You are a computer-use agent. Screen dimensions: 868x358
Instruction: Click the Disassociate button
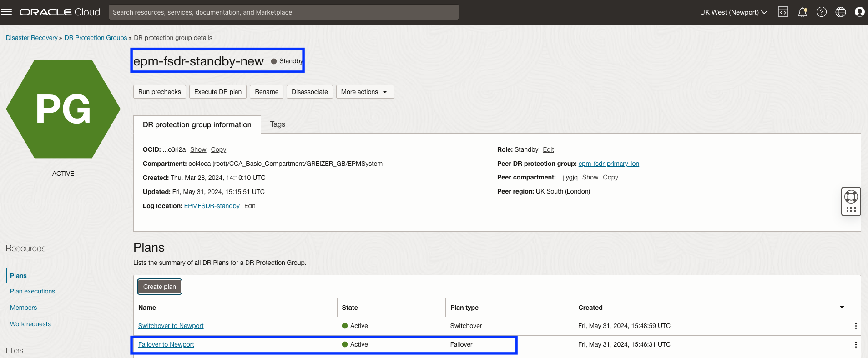[310, 92]
